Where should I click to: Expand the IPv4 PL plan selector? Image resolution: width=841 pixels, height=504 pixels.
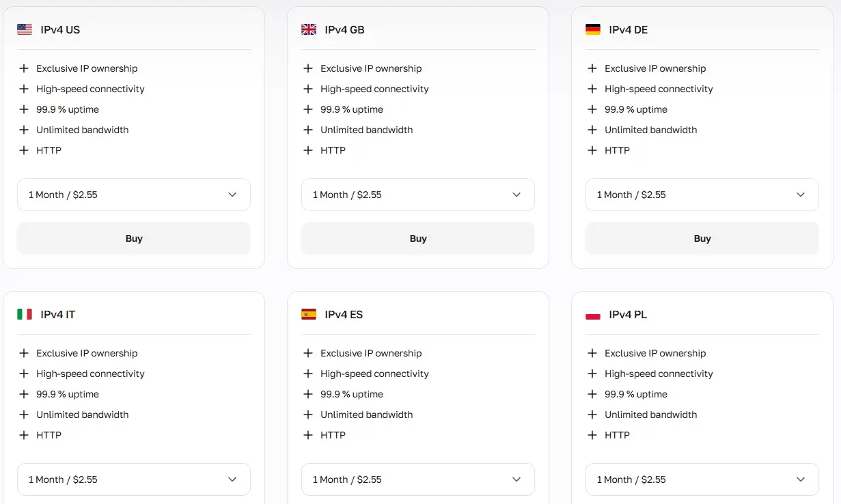click(702, 479)
